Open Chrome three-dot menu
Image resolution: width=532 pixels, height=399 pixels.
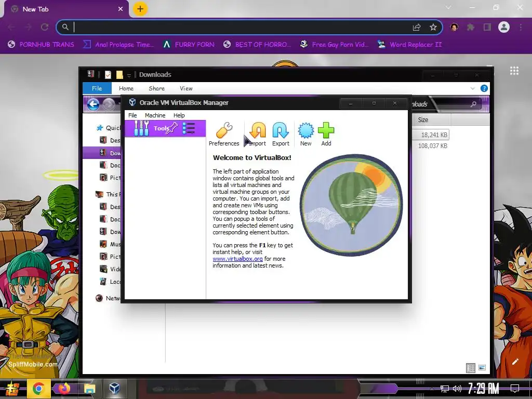pos(521,27)
